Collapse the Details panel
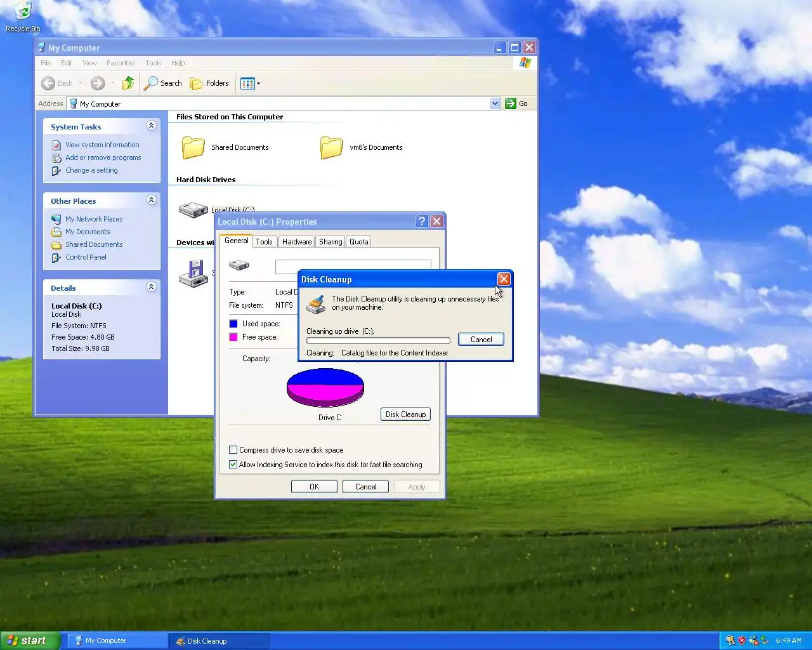812x650 pixels. (151, 287)
